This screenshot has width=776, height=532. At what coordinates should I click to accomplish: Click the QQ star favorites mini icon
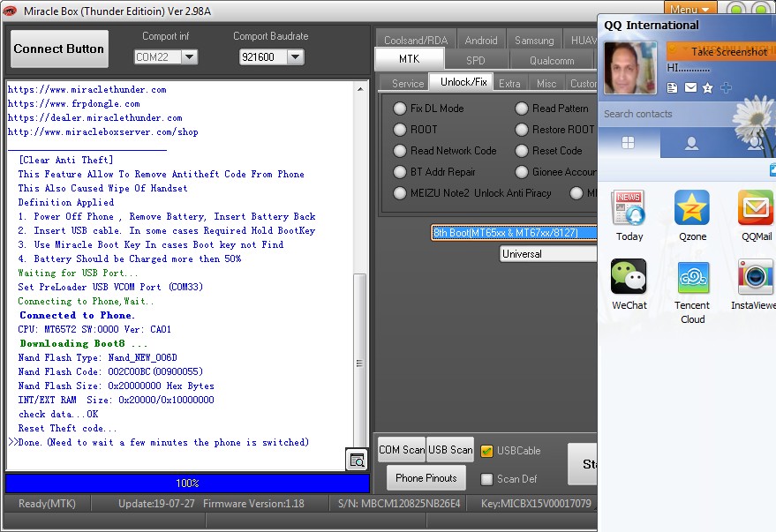click(x=708, y=88)
